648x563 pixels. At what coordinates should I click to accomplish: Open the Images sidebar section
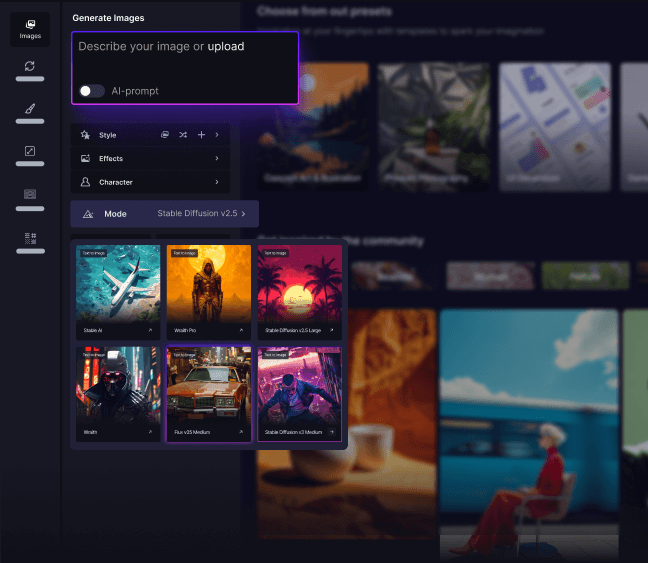30,30
